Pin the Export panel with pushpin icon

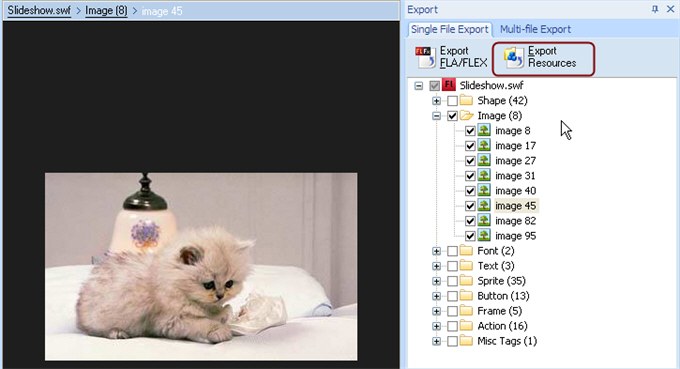pyautogui.click(x=655, y=9)
